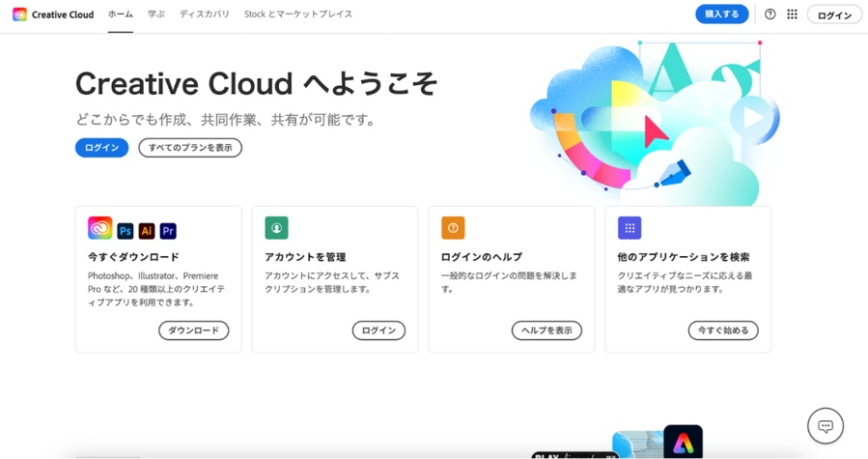Click the Creative Cloud logo icon in header
The image size is (868, 459).
(19, 14)
